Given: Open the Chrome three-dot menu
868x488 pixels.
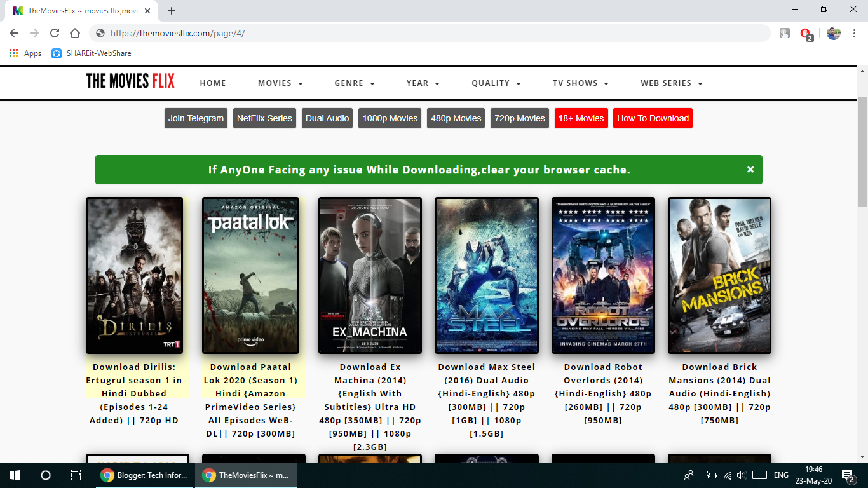Looking at the screenshot, I should (x=853, y=33).
